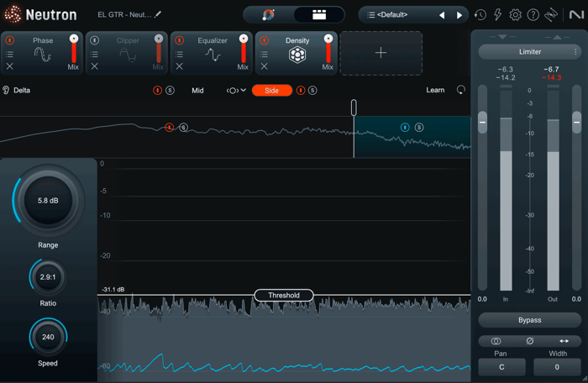588x383 pixels.
Task: Reset with circular arrow icon
Action: tap(461, 90)
